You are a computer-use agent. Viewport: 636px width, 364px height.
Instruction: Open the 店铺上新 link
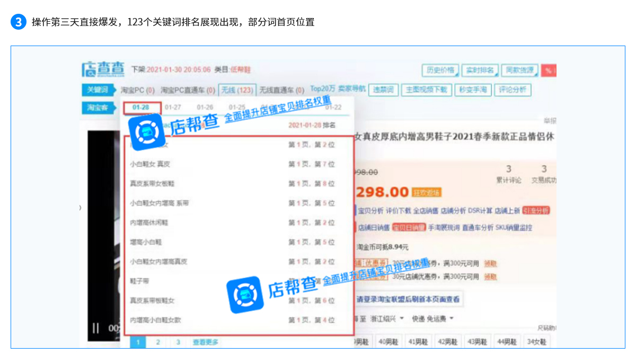coord(507,210)
